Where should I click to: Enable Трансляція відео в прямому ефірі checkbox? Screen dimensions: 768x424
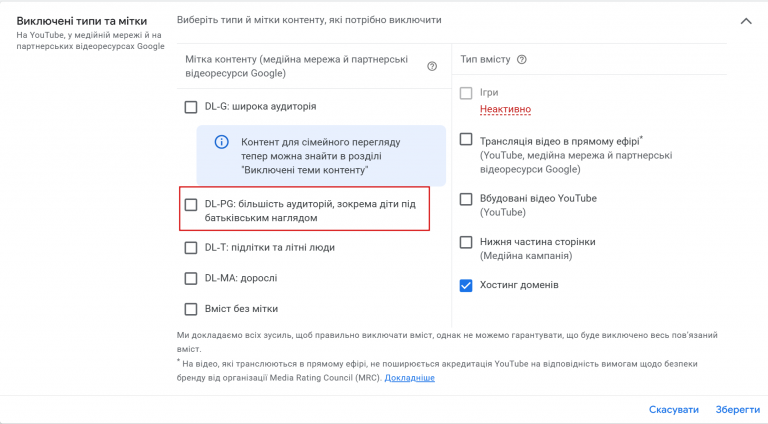point(466,140)
